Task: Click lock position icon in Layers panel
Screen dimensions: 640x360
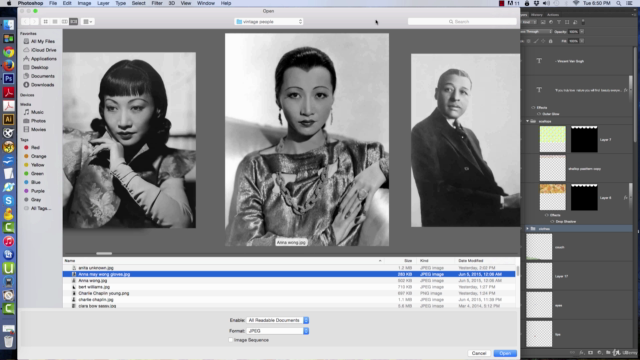Action: click(x=543, y=41)
